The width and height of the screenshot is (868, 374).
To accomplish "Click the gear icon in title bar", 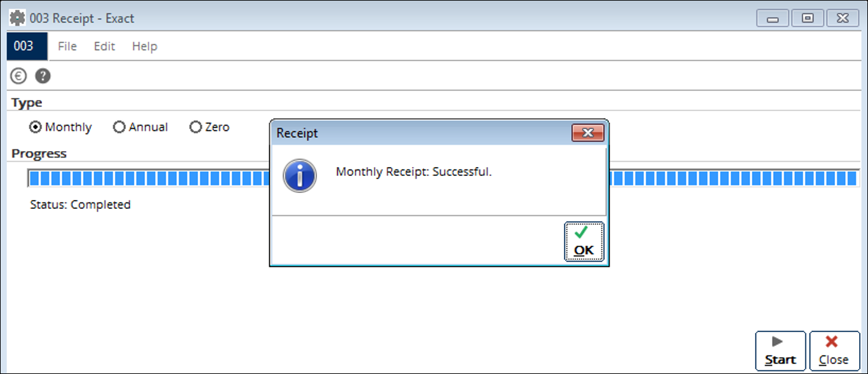I will click(17, 18).
